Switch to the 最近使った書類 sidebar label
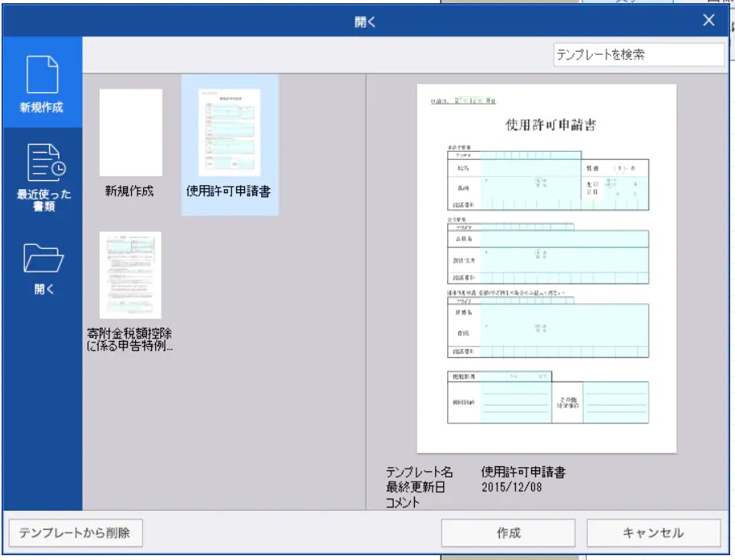The image size is (735, 560). (42, 200)
